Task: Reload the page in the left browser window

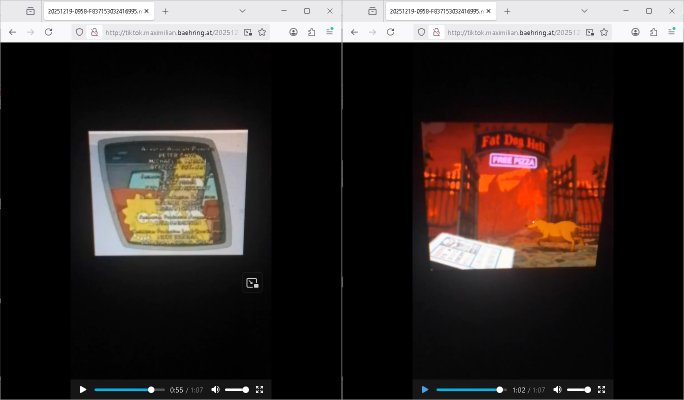Action: pos(48,32)
